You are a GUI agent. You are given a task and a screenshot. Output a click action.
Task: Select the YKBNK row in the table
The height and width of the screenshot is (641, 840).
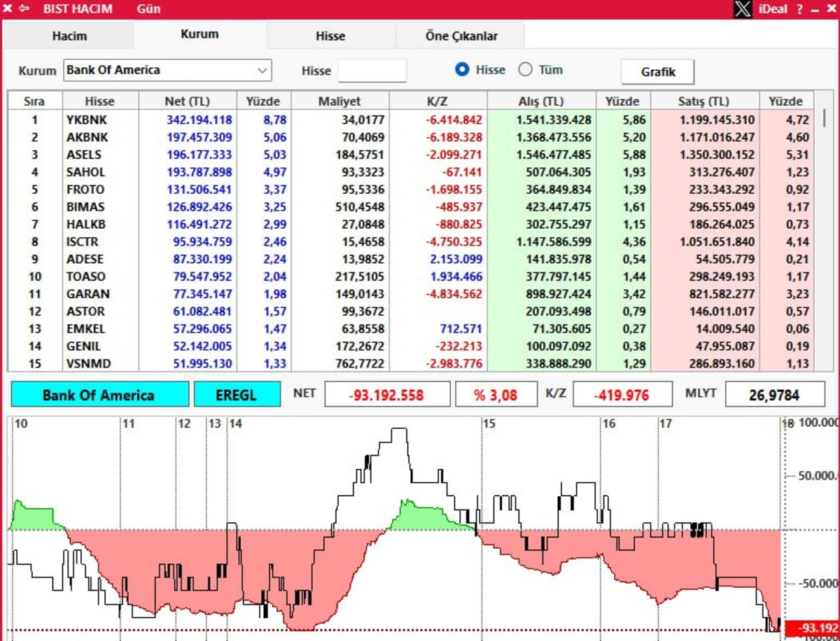pos(412,120)
